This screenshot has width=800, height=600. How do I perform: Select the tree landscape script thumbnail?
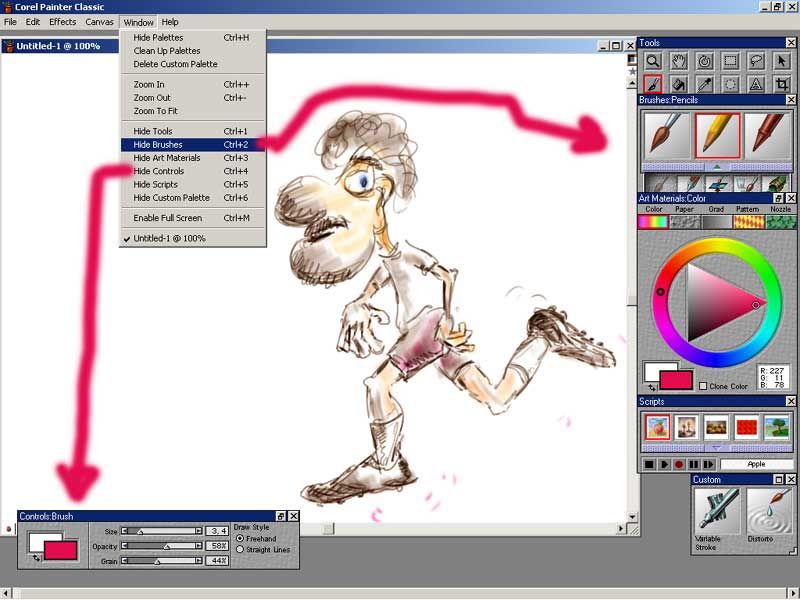click(776, 427)
